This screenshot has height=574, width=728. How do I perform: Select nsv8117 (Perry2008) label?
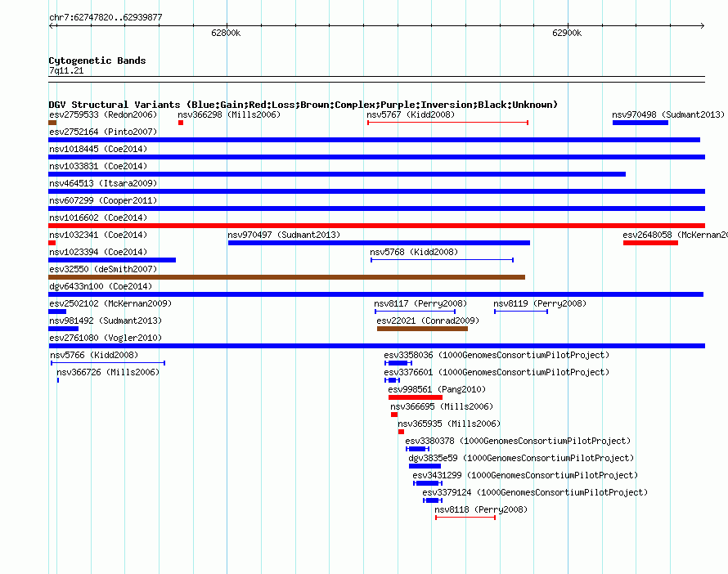pos(420,303)
